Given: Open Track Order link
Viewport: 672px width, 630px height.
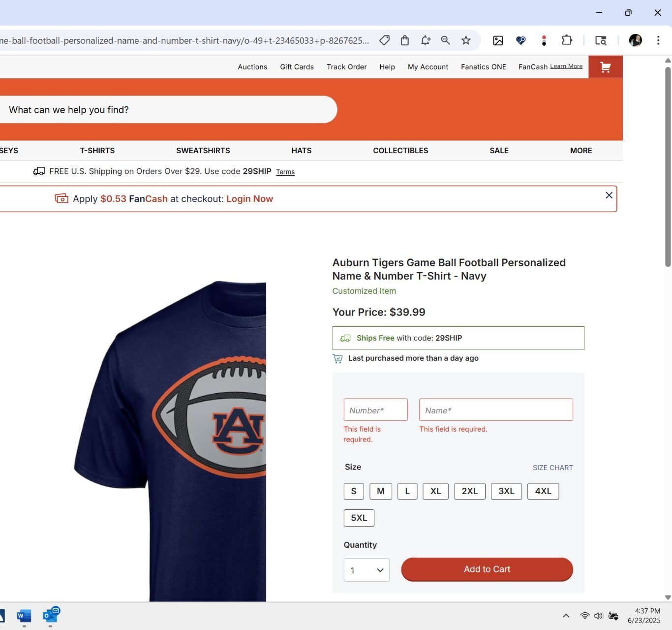Looking at the screenshot, I should point(346,67).
